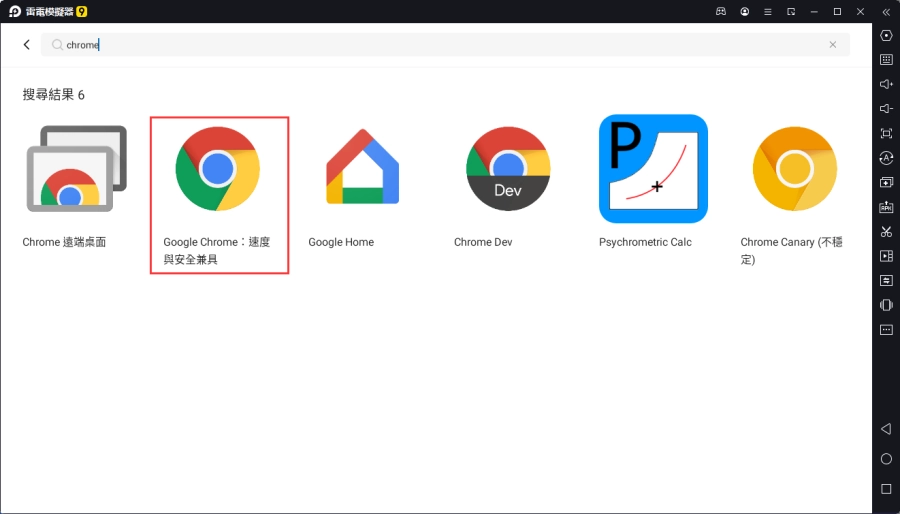Click the magnifier icon in search box
The height and width of the screenshot is (514, 900).
pos(57,45)
